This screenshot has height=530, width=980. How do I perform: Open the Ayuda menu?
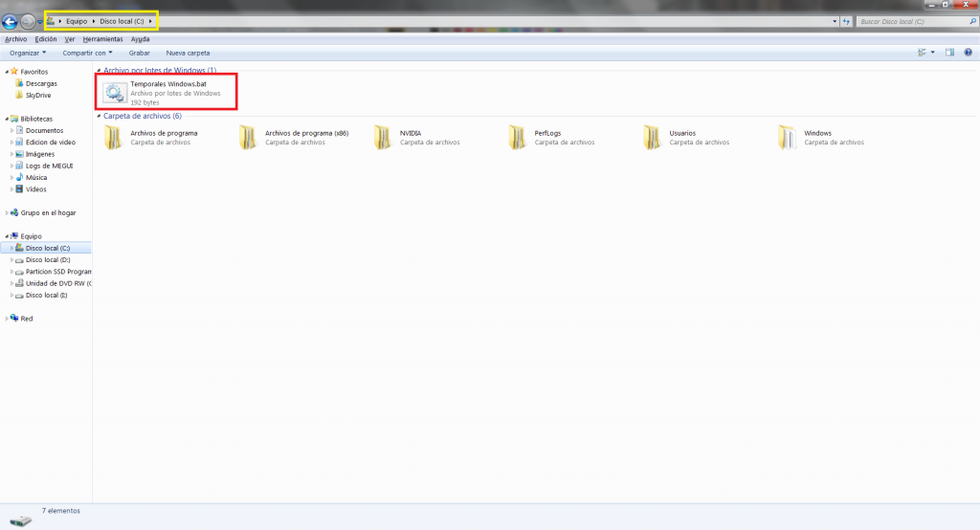[x=140, y=39]
